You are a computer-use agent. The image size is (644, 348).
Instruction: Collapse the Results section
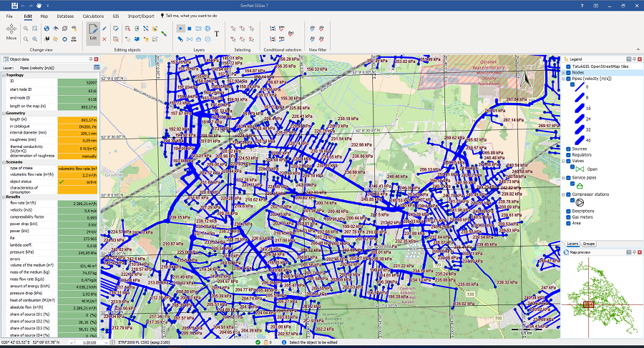tap(4, 197)
